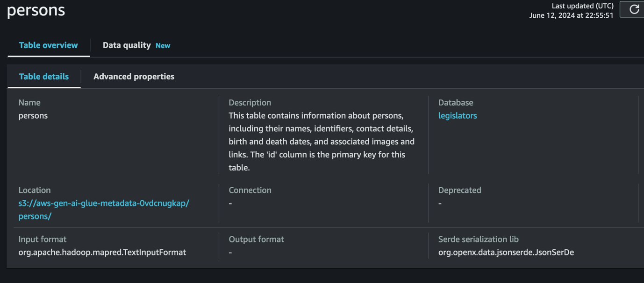Open the Data quality tab
This screenshot has height=283, width=644.
tap(127, 45)
